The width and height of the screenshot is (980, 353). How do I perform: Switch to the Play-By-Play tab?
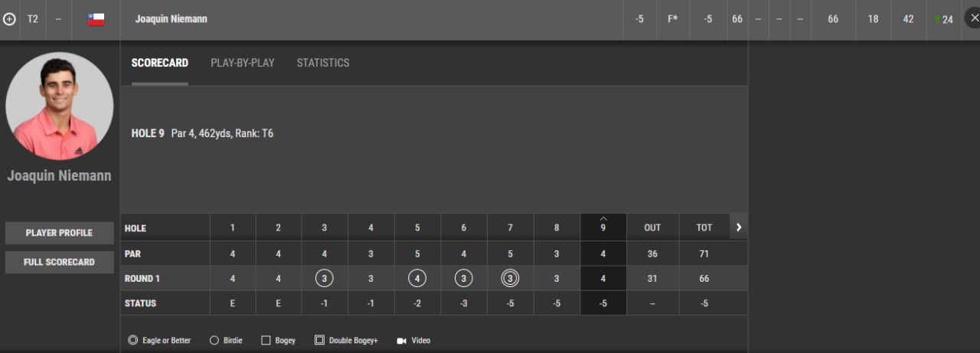(243, 63)
